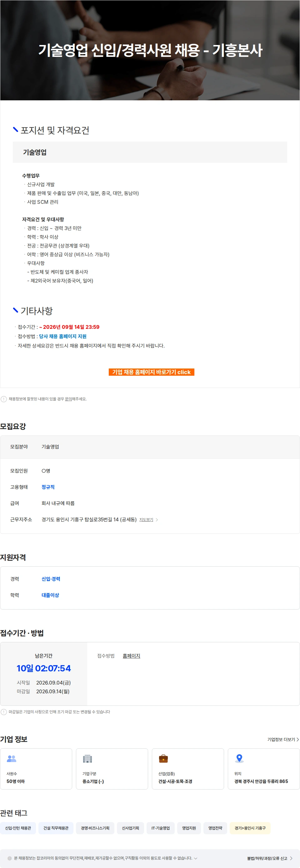300x868 pixels.
Task: Click the orange 기업 채용 홈페이지 바로가기 click button
Action: 151,372
